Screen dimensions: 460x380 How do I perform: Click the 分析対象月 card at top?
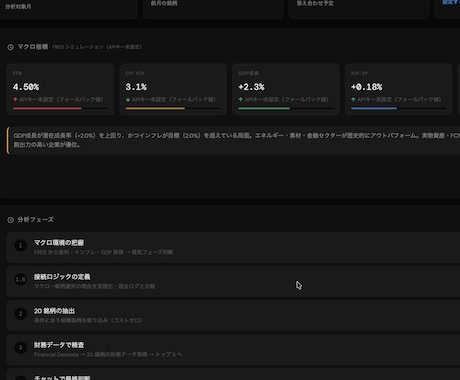point(69,8)
